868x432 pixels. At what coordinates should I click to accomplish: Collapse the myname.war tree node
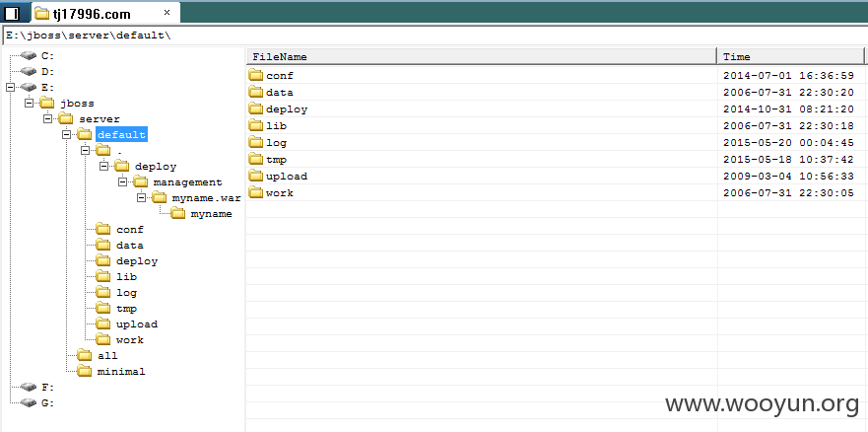(141, 197)
